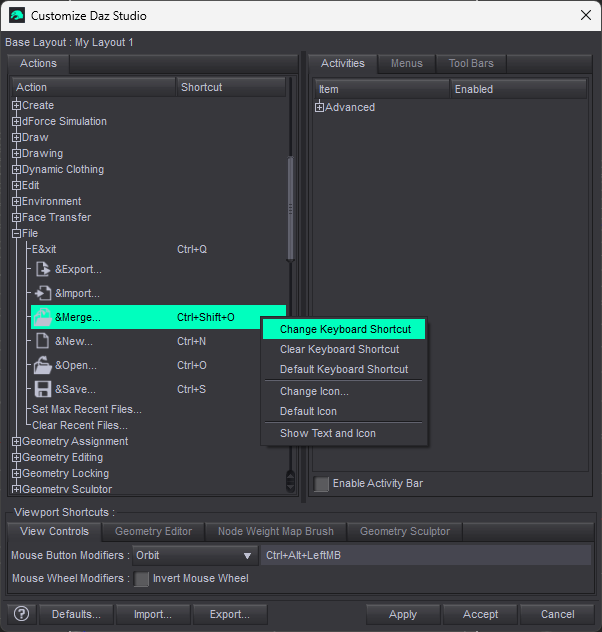The height and width of the screenshot is (632, 602).
Task: Expand the Geometry Editing group
Action: 16,457
